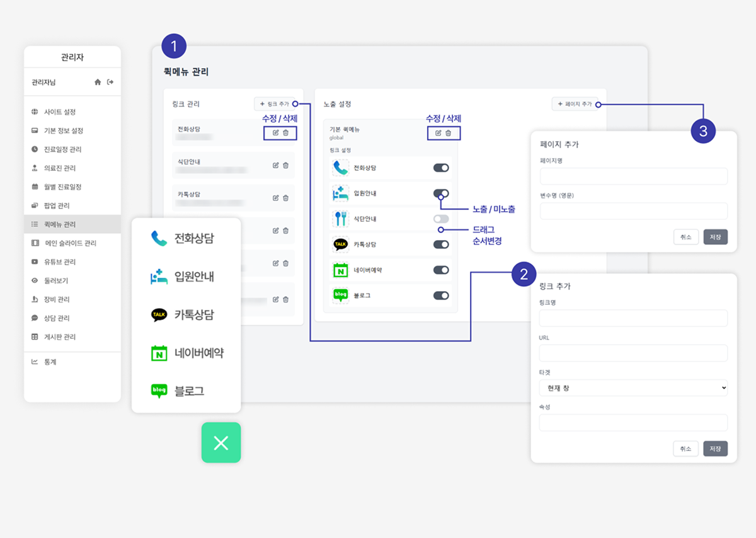Click the 통계 chart icon
The image size is (756, 538).
[x=35, y=362]
